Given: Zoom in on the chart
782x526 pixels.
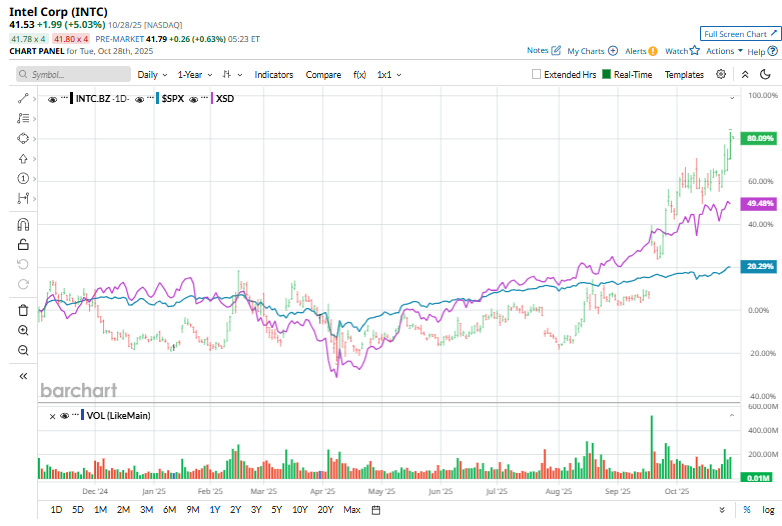Looking at the screenshot, I should click(23, 330).
